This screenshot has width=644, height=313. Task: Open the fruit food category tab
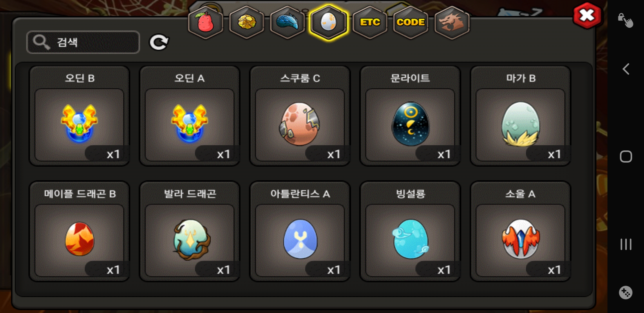(205, 23)
